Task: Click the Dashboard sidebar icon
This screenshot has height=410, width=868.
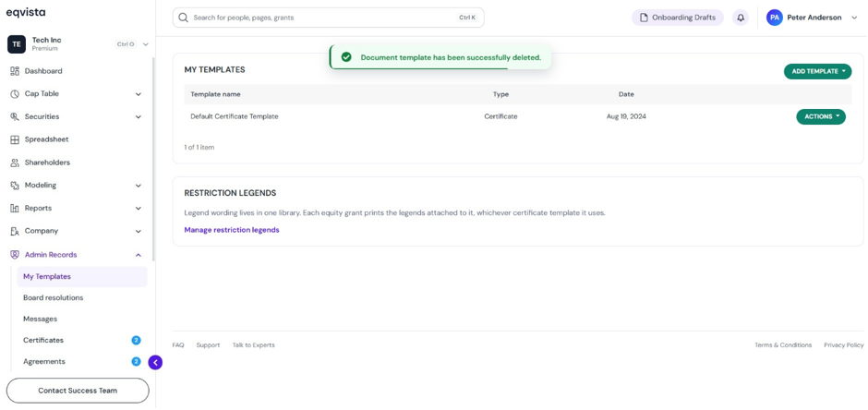Action: coord(15,71)
